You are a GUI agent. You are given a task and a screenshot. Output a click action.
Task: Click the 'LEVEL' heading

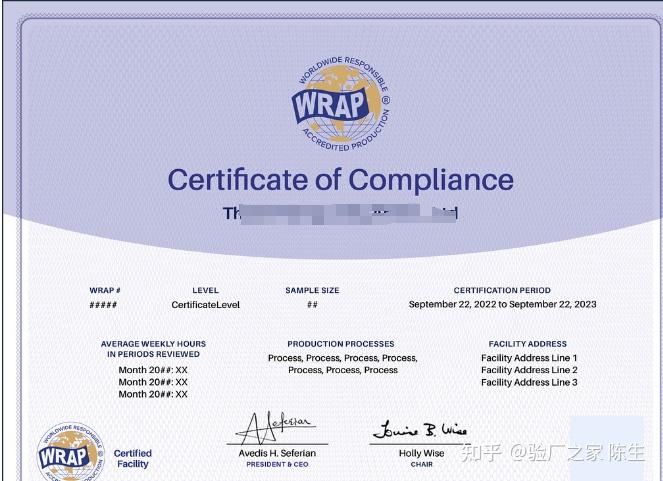pos(205,290)
